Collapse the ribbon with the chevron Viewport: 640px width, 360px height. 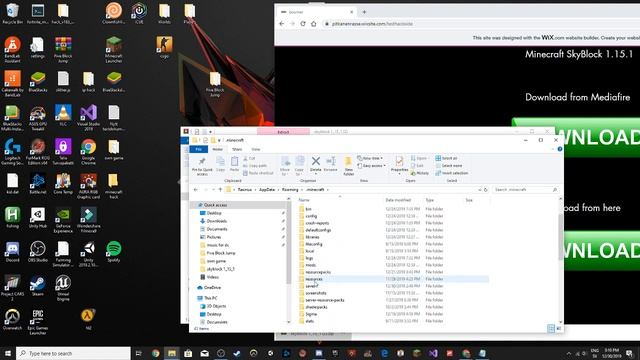[x=553, y=149]
